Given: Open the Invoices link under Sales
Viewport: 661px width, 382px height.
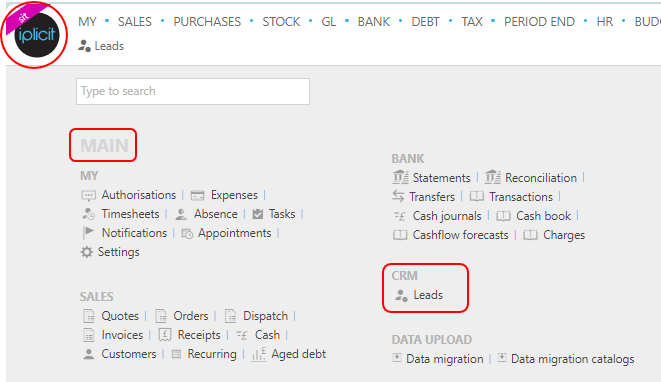Looking at the screenshot, I should point(122,335).
